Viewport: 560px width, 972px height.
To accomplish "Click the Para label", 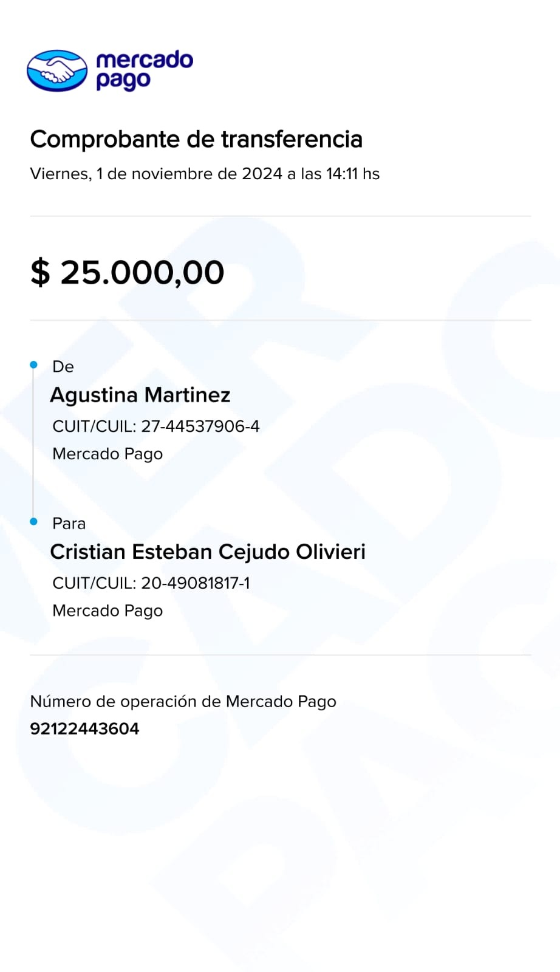I will 69,523.
